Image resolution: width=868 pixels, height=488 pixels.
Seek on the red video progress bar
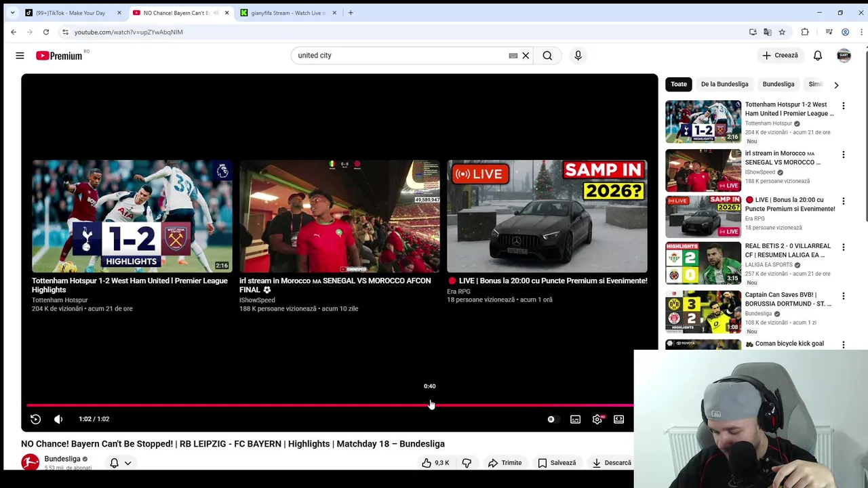330,405
